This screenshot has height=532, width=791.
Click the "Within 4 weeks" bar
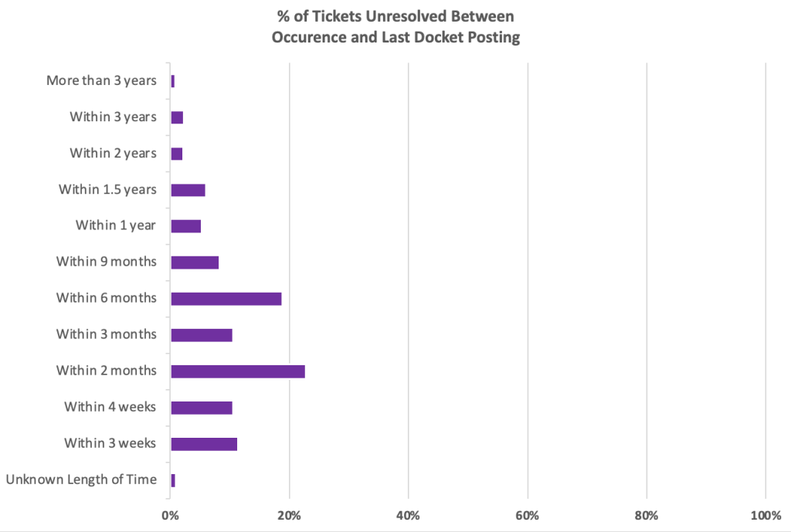(202, 408)
